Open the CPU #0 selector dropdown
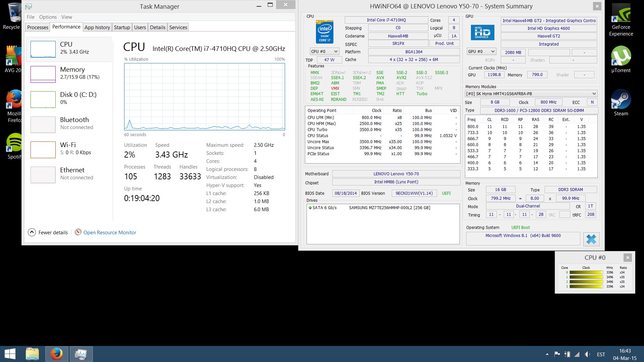Screen dimensions: 644x362 (x=324, y=51)
